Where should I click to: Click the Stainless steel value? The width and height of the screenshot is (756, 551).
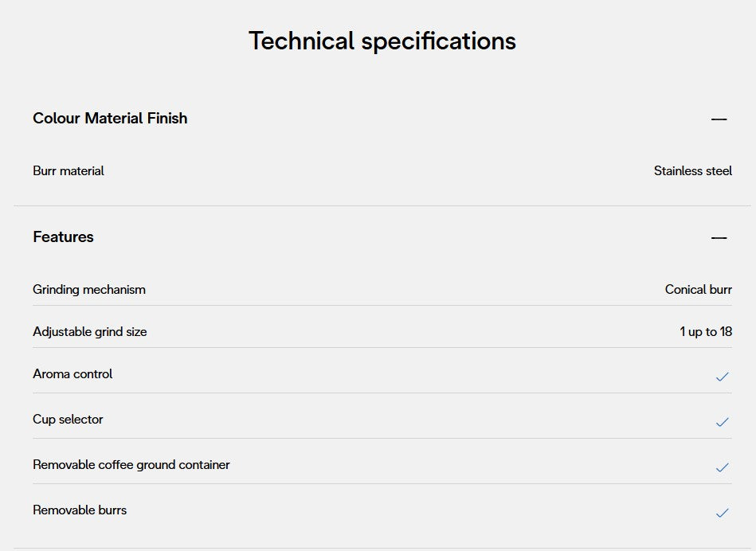(x=692, y=171)
